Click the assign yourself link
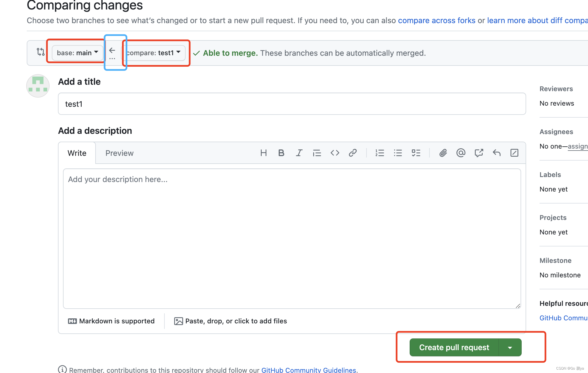 coord(578,146)
